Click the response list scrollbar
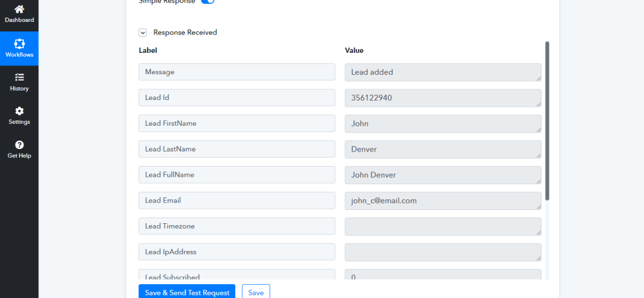This screenshot has width=644, height=298. (x=547, y=121)
